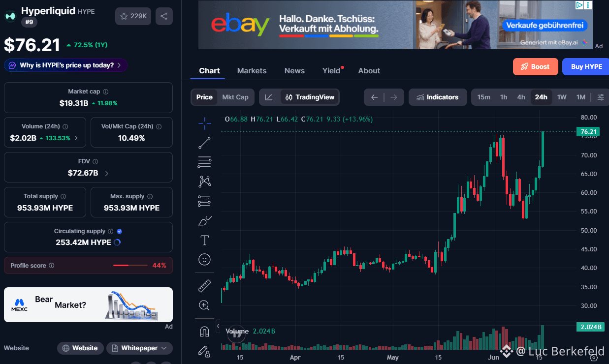Viewport: 609px width, 364px height.
Task: Select the brush drawing tool
Action: 204,220
